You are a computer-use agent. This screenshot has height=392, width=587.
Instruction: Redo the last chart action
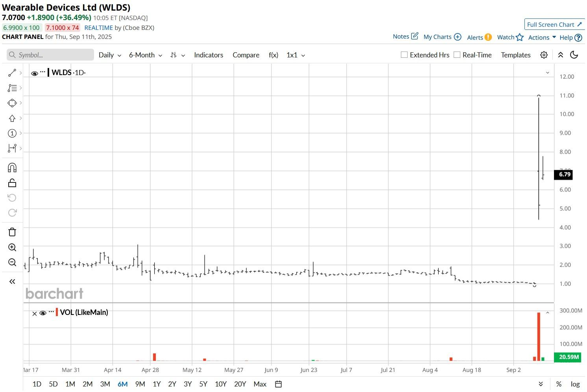click(12, 213)
